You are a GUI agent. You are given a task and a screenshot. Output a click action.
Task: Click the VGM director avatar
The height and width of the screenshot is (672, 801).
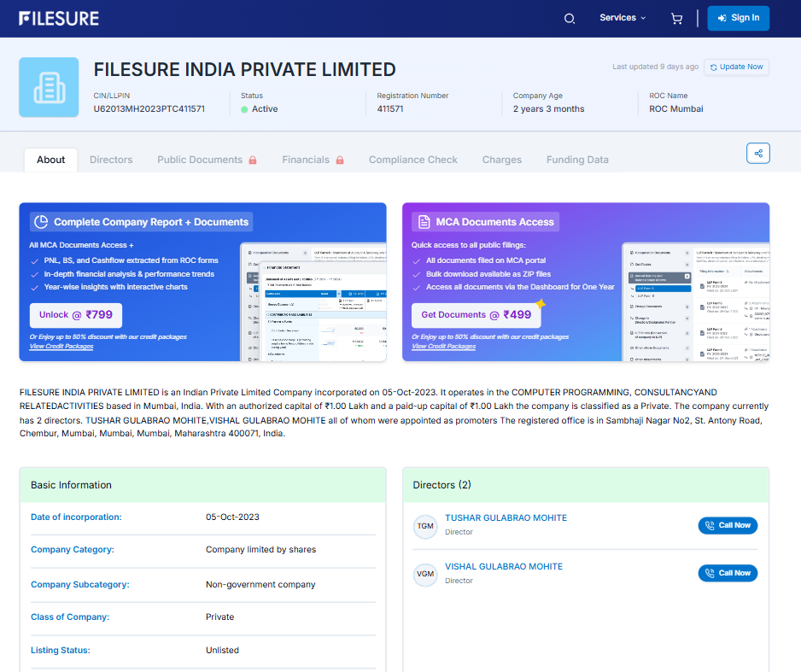[424, 574]
